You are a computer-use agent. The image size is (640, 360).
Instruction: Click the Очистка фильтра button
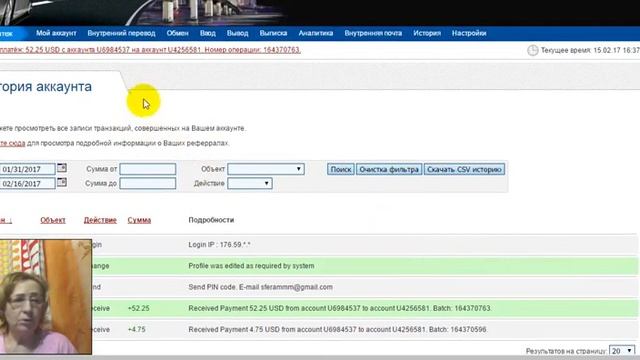click(x=389, y=169)
